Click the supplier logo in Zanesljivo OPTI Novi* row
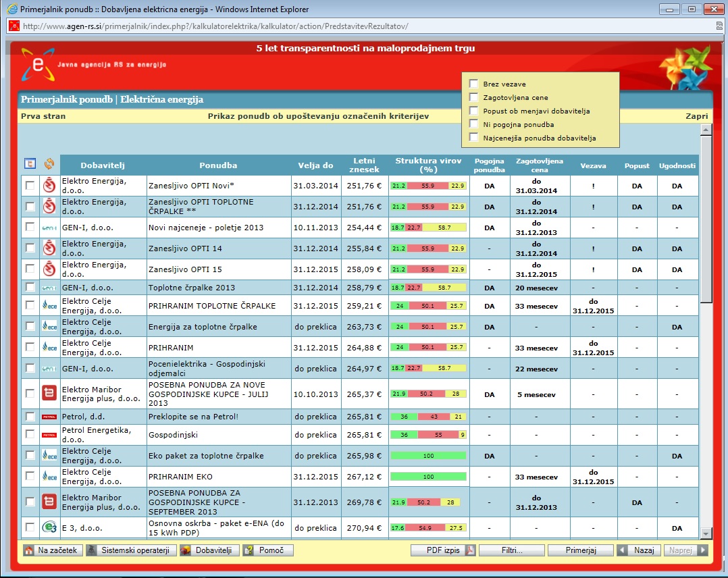 click(50, 185)
